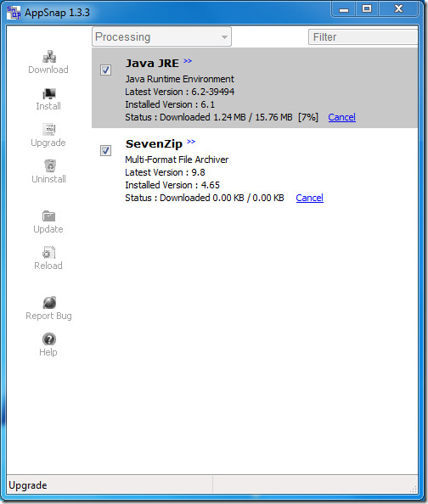Screen dimensions: 428x504
Task: Choose the Uninstall recycle bin icon
Action: (49, 165)
